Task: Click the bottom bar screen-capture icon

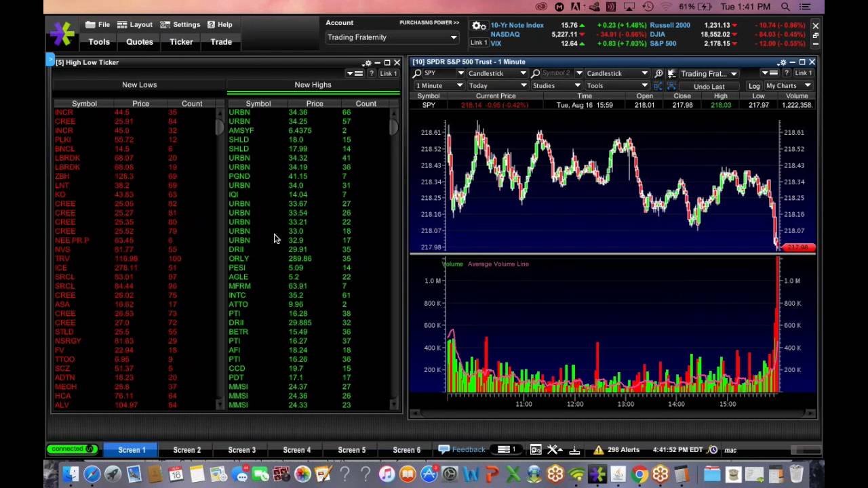Action: tap(536, 449)
